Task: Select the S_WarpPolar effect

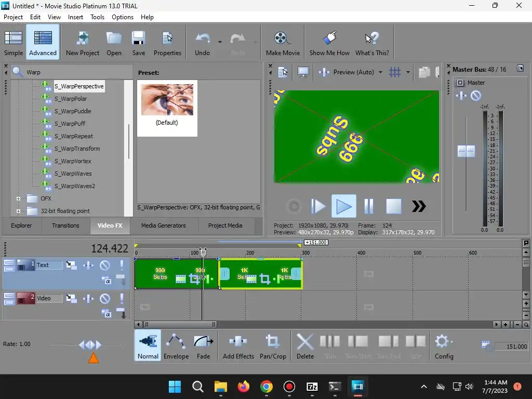Action: 71,99
